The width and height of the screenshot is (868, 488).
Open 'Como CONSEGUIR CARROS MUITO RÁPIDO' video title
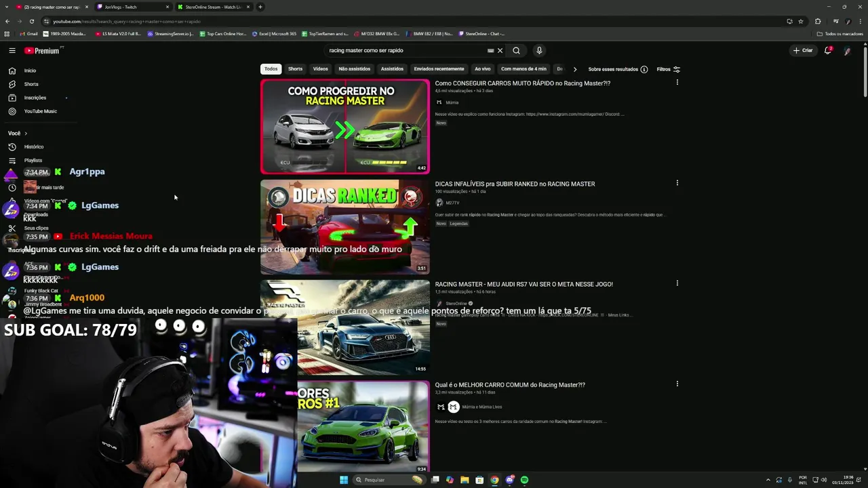click(522, 83)
